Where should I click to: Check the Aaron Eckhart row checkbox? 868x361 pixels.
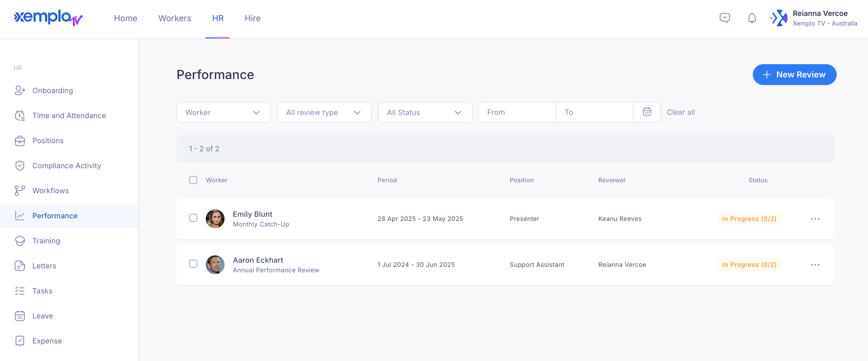click(x=193, y=264)
